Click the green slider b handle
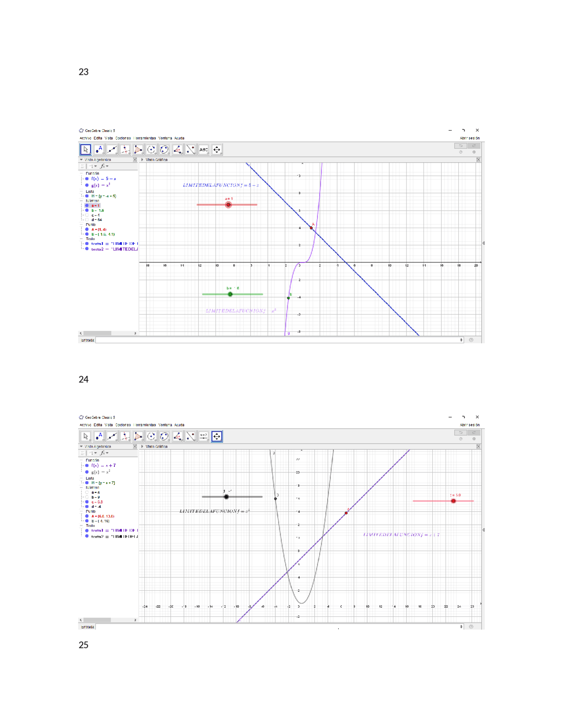The width and height of the screenshot is (563, 728). (230, 294)
